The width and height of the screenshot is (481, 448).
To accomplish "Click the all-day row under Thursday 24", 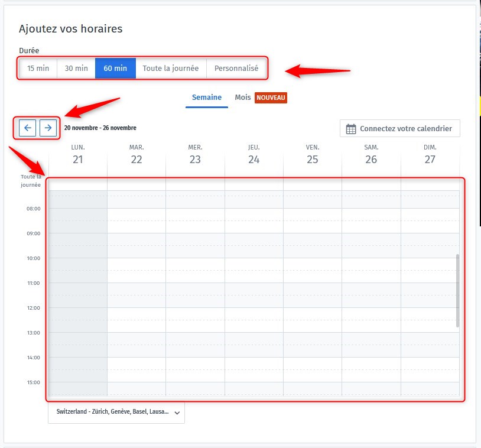I will coord(253,184).
